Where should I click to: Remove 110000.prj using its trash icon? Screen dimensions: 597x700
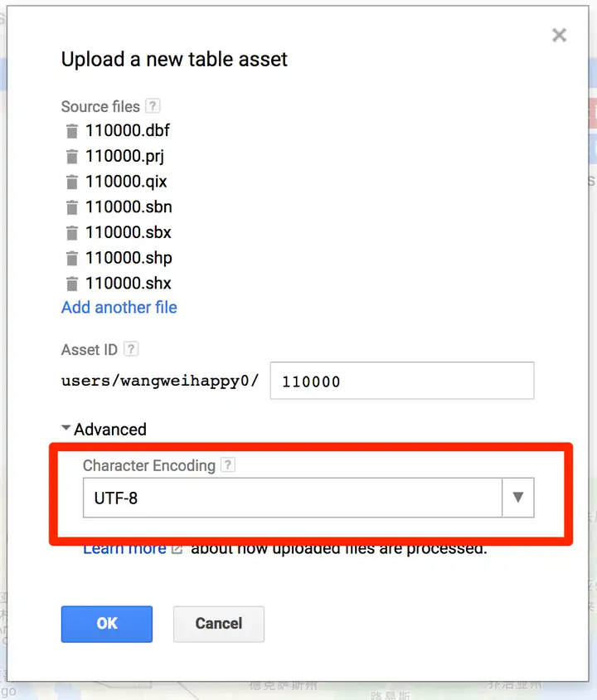coord(71,157)
